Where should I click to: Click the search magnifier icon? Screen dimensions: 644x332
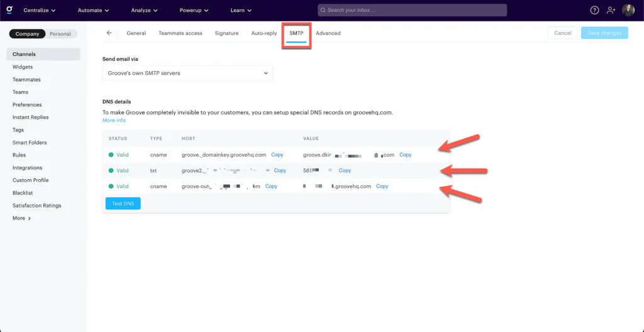pos(323,10)
